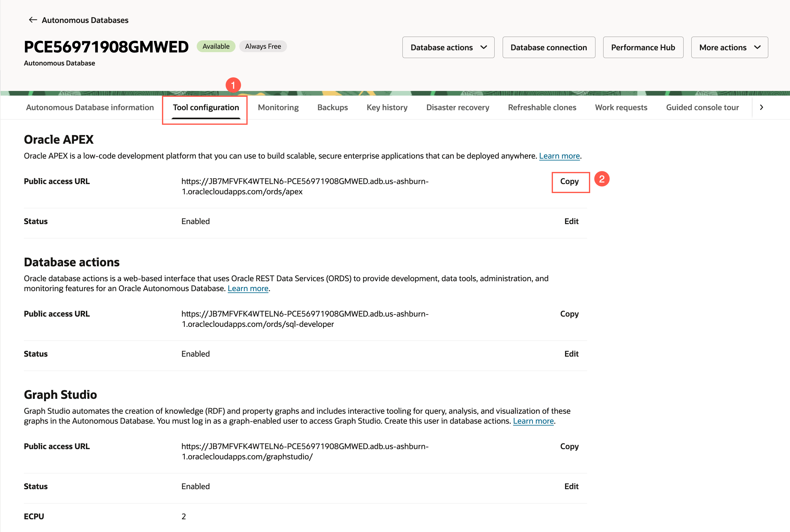
Task: Click the back arrow to Autonomous Databases
Action: tap(33, 20)
